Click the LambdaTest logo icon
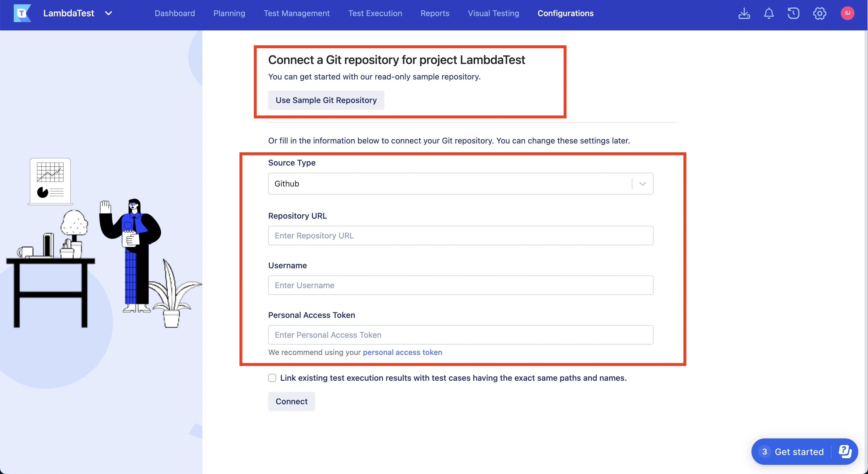Image resolution: width=868 pixels, height=474 pixels. pos(22,13)
